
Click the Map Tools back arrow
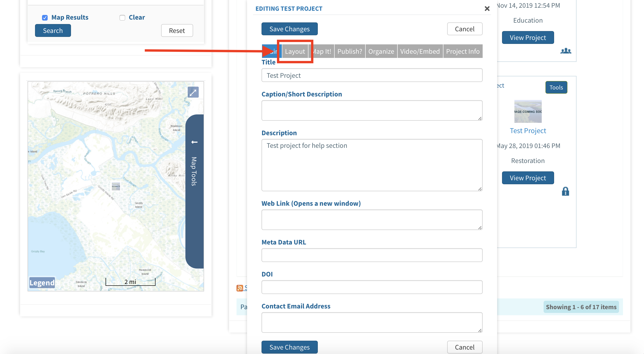[194, 142]
